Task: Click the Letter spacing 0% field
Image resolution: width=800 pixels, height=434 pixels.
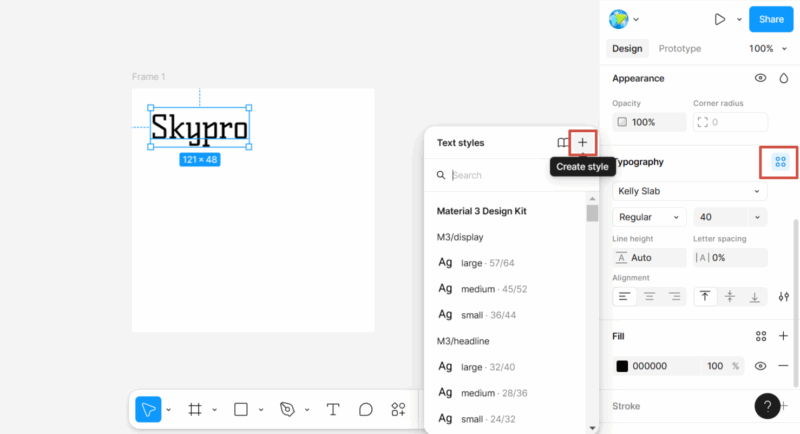Action: coord(730,258)
